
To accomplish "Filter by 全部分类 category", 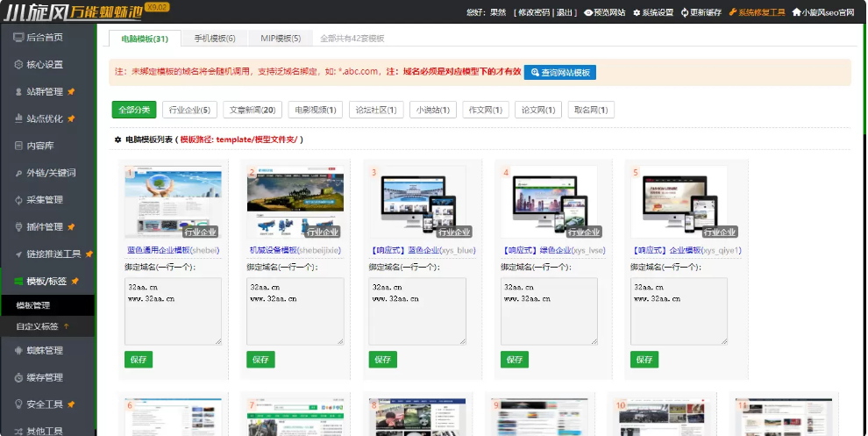I will (x=134, y=110).
